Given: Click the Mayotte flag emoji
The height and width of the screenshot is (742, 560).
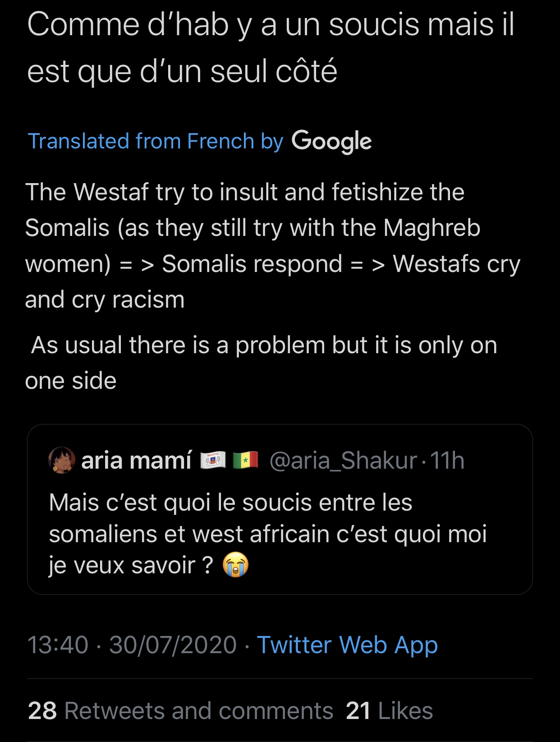Looking at the screenshot, I should pyautogui.click(x=213, y=460).
